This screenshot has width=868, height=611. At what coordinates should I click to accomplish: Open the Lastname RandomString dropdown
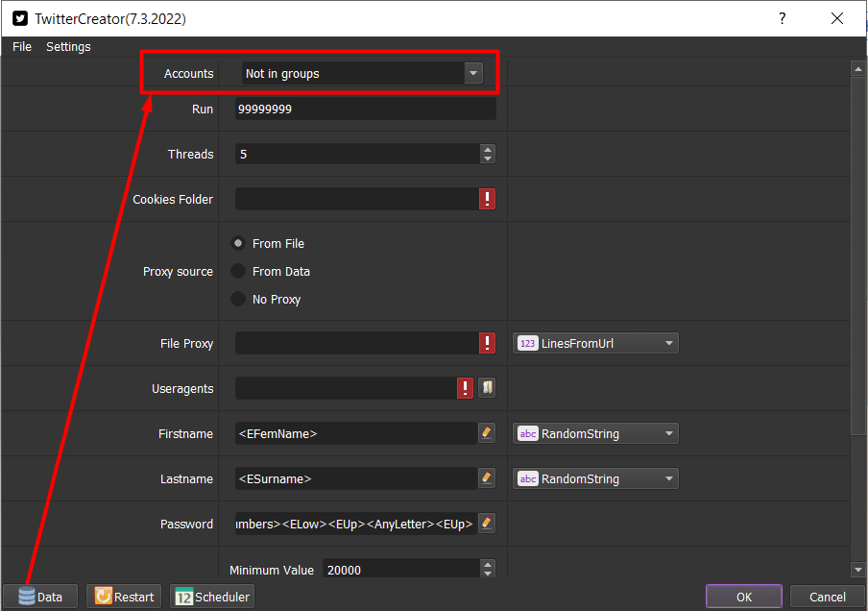tap(595, 478)
